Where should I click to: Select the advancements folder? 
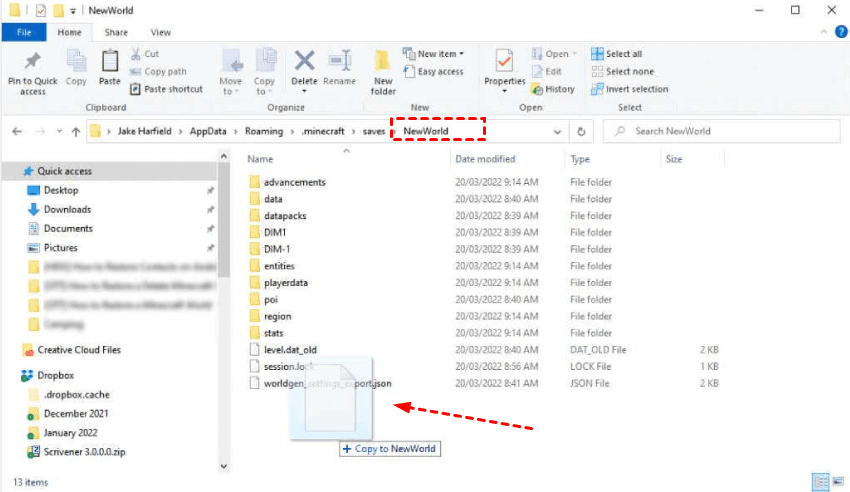295,182
